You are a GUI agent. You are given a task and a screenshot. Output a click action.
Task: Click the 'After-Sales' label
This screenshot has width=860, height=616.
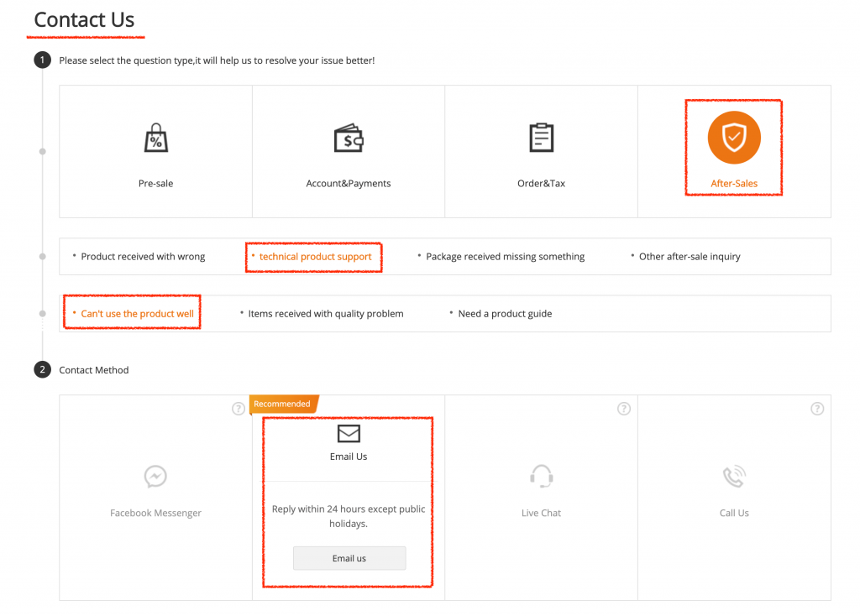click(x=734, y=184)
